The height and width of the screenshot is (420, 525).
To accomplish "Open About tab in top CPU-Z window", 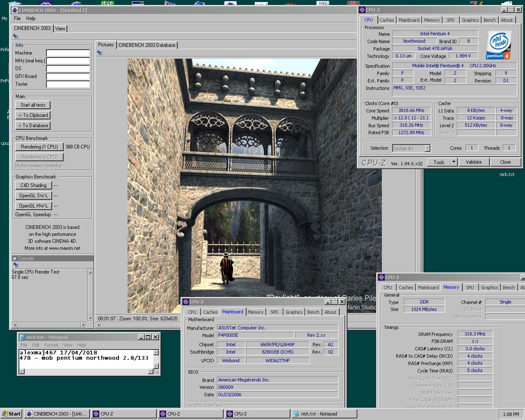I will click(x=507, y=20).
